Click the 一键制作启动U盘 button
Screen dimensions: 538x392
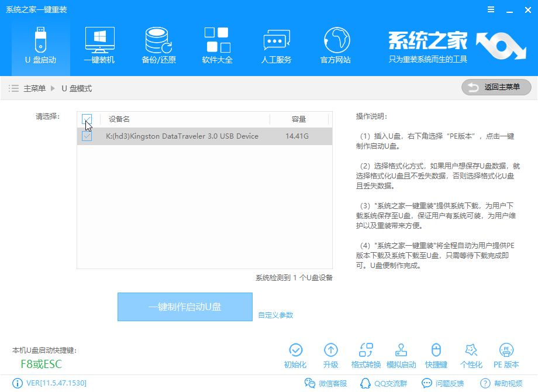click(185, 307)
